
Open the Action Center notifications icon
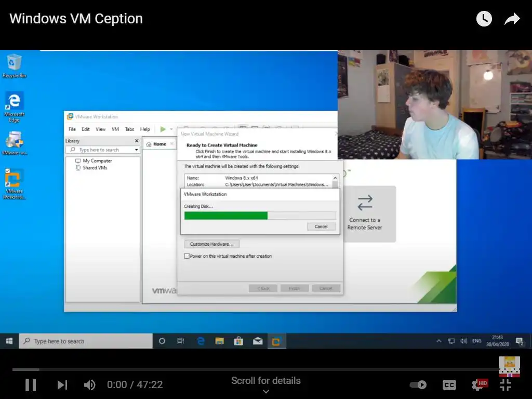click(520, 341)
